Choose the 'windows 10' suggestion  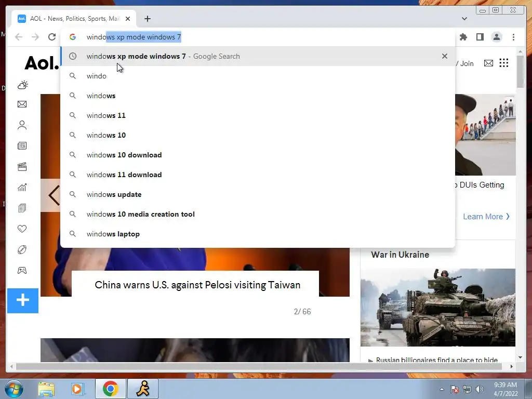point(258,135)
